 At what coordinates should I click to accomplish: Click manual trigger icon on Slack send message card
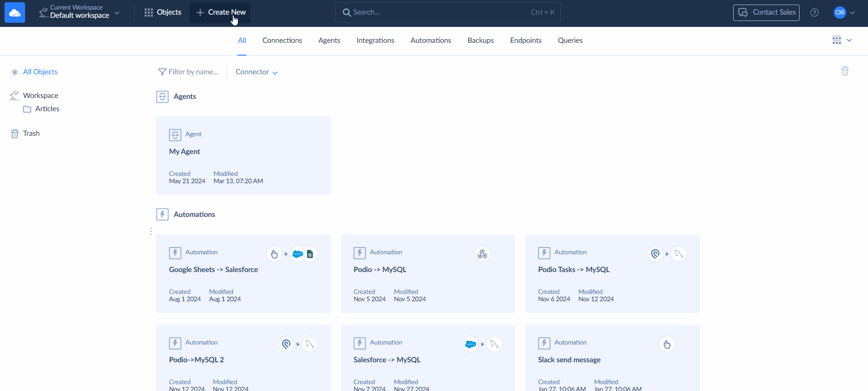(667, 344)
